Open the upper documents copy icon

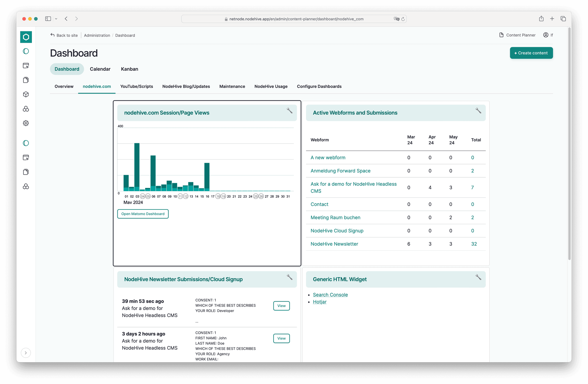(x=26, y=80)
